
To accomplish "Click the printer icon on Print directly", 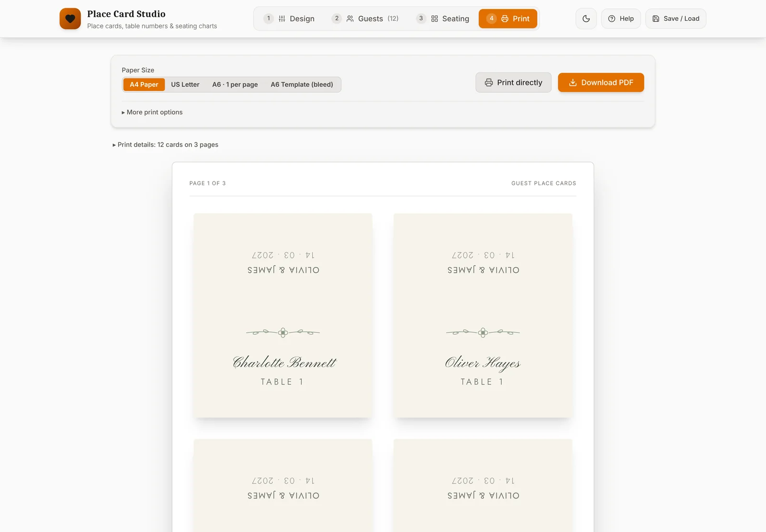I will pos(489,82).
